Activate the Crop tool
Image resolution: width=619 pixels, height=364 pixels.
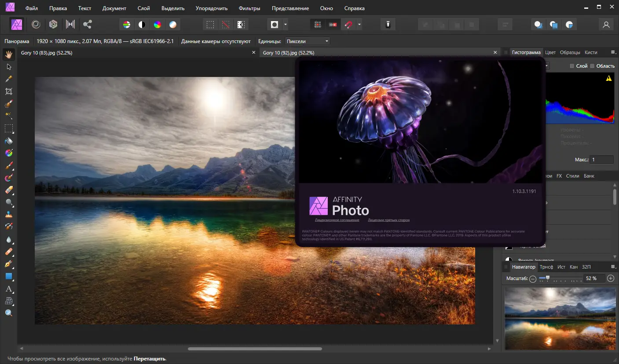(8, 91)
